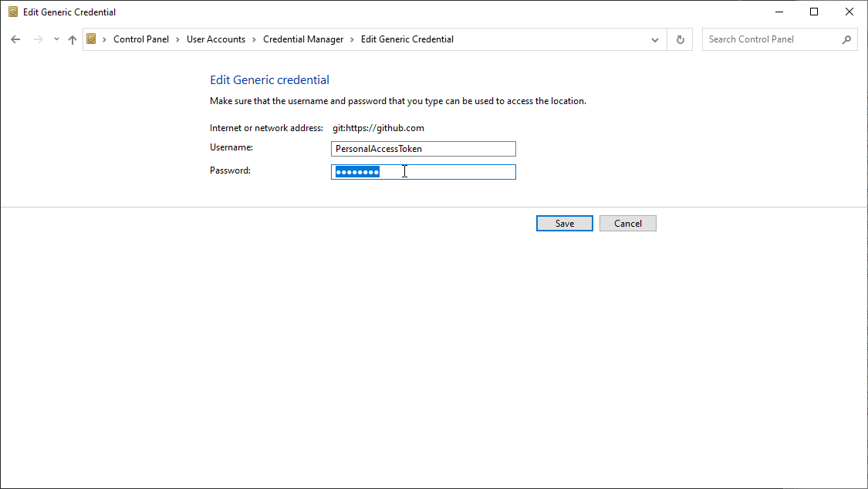Click the 'Username:' label
This screenshot has width=868, height=489.
pos(231,147)
